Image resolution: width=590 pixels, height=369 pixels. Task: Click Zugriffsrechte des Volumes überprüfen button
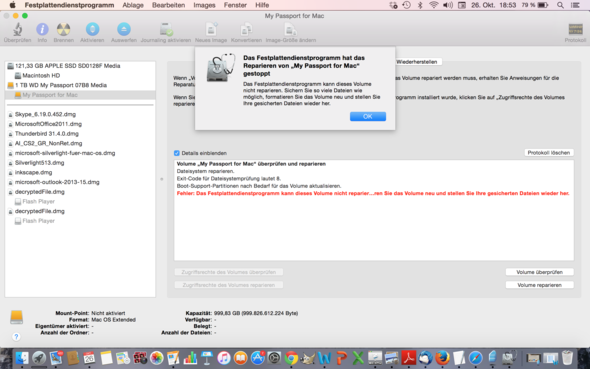coord(228,272)
